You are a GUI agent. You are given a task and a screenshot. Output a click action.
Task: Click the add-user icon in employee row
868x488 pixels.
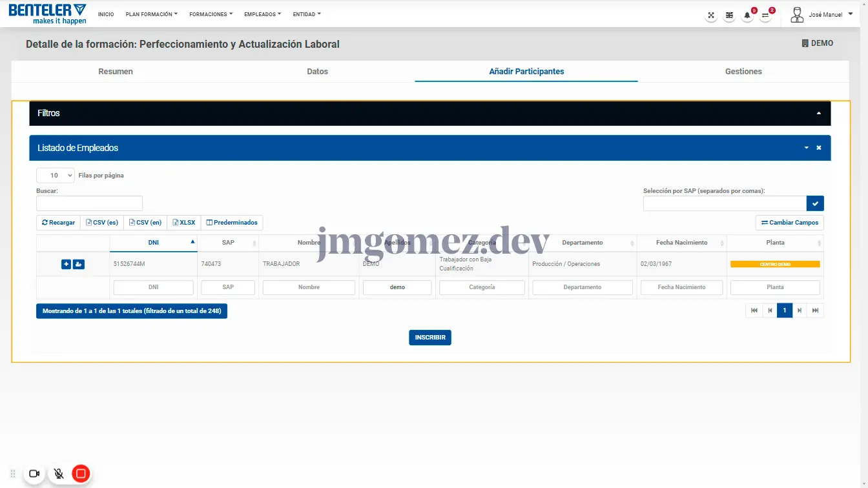(79, 264)
